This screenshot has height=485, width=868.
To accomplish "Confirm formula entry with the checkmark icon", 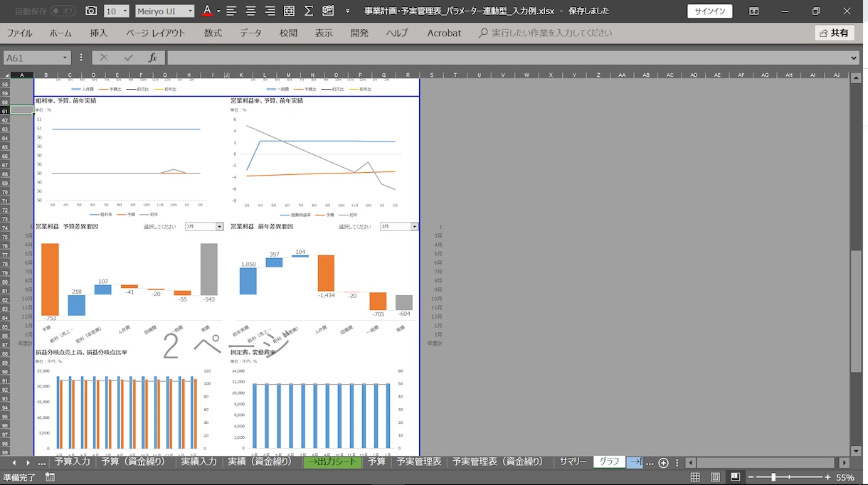I will [x=128, y=58].
